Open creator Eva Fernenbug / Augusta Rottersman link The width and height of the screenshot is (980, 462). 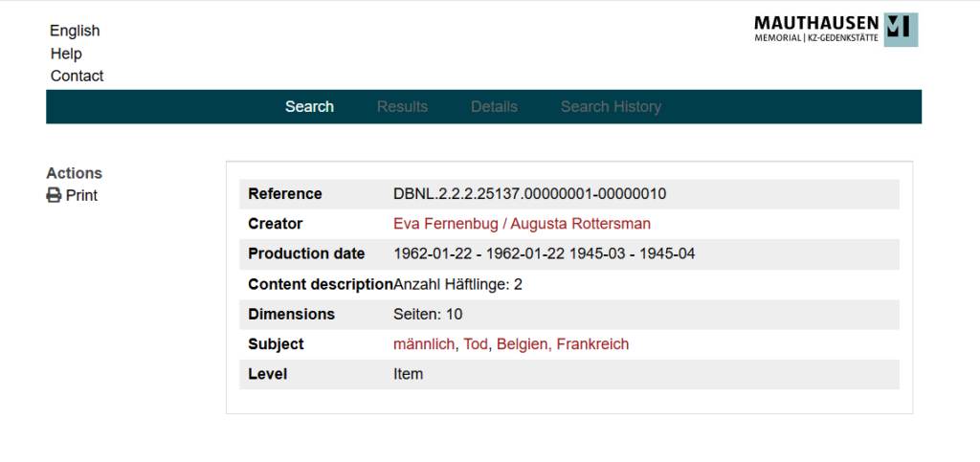522,224
